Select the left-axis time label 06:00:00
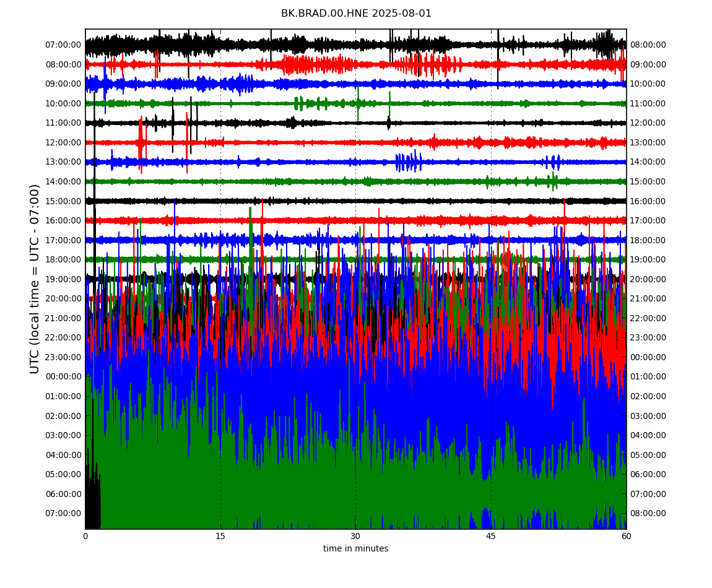 pyautogui.click(x=64, y=494)
